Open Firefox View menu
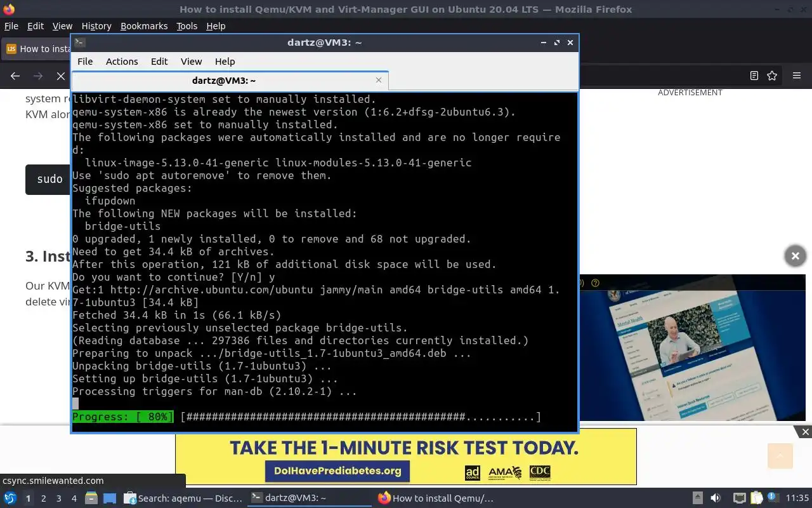Screen dimensions: 812x508 pos(62,26)
